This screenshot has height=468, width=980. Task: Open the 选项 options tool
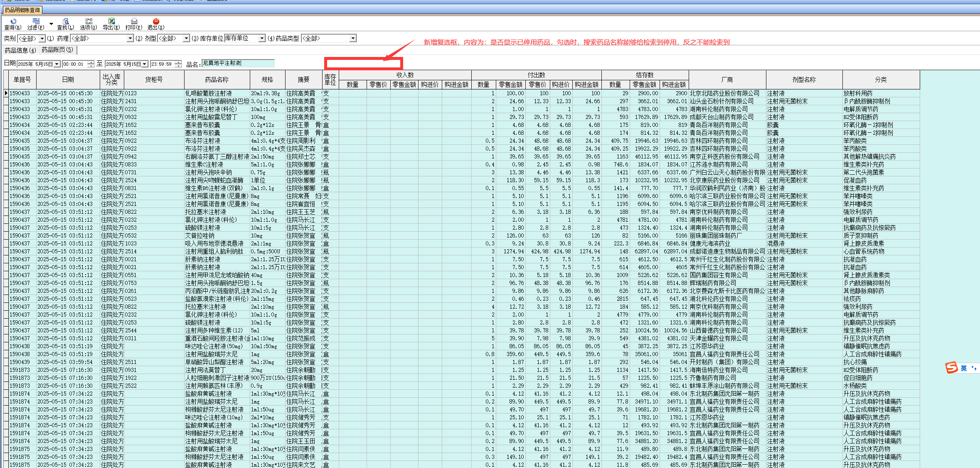click(89, 22)
